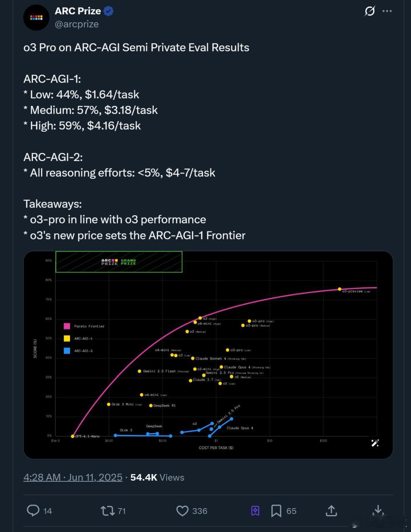The width and height of the screenshot is (411, 532).
Task: Open the @arcprize handle link
Action: (77, 24)
